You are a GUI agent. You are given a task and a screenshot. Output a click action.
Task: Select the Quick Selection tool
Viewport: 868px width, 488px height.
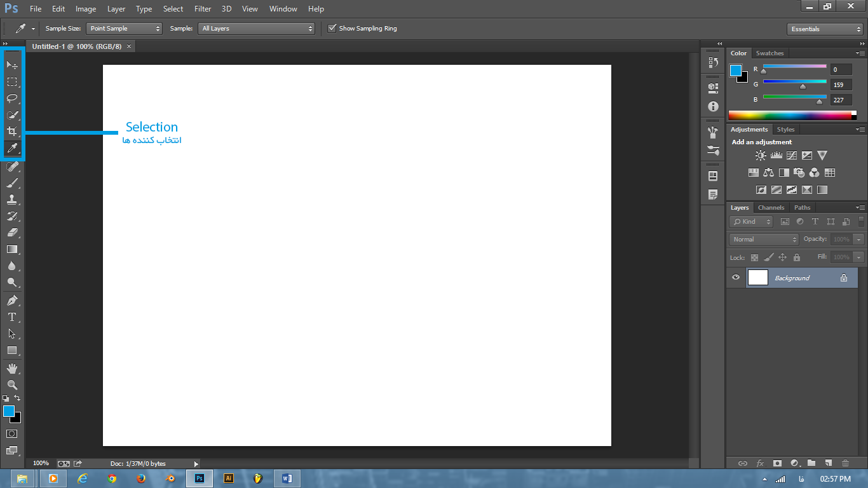coord(12,115)
